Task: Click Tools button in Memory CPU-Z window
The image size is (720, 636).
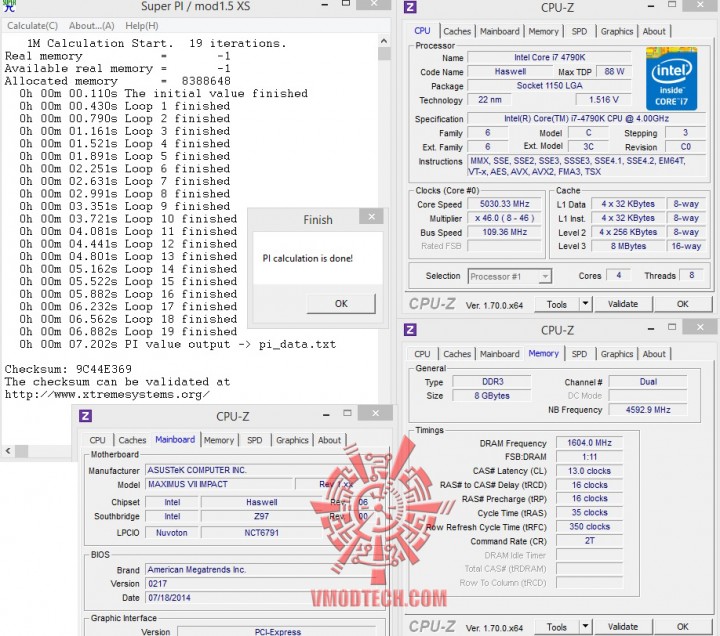Action: click(557, 627)
